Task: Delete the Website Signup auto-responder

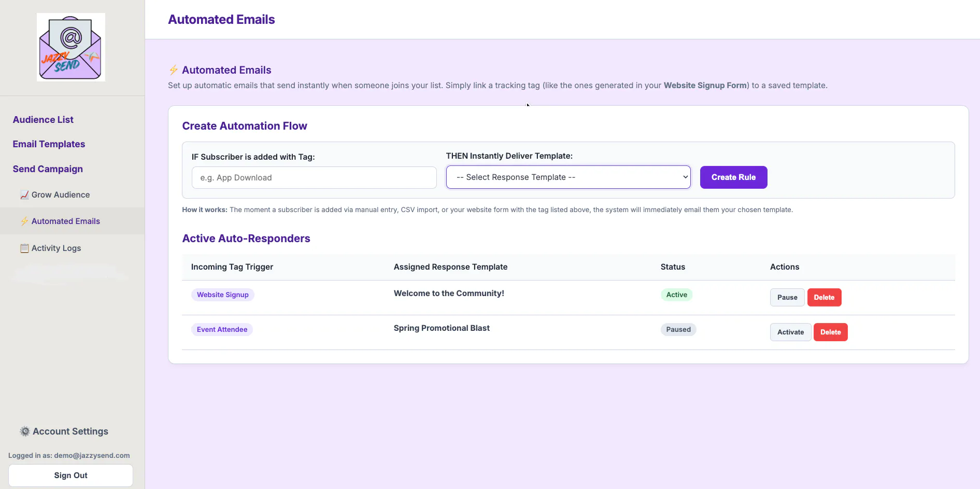Action: click(x=824, y=298)
